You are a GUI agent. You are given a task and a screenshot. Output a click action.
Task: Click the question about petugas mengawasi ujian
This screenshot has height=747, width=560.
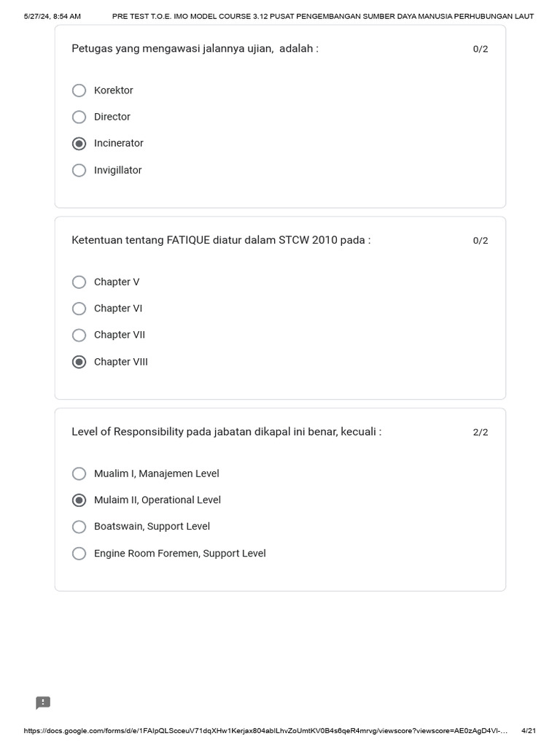click(x=195, y=49)
